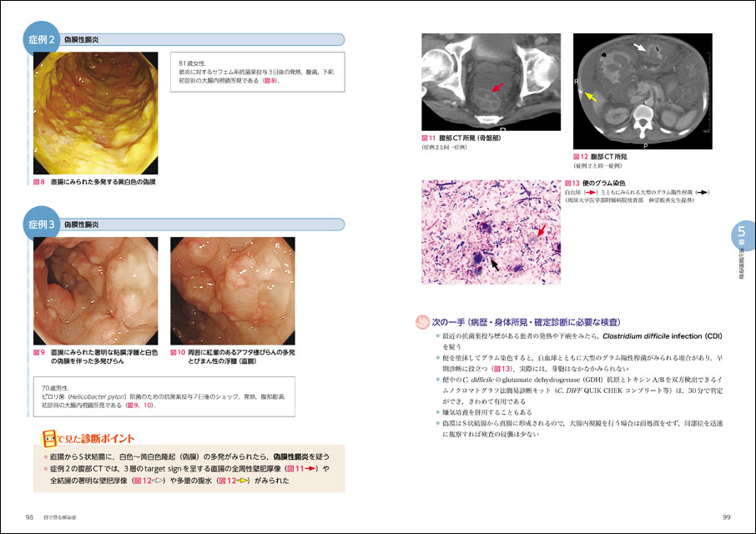Viewport: 756px width, 534px height.
Task: Click the red arrow in Gram stain image
Action: click(542, 229)
